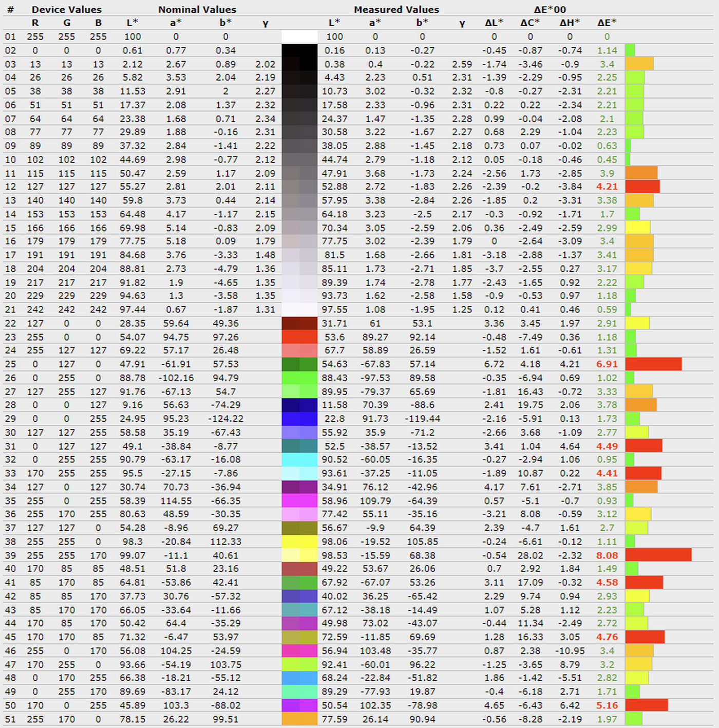Viewport: 719px width, 728px height.
Task: Click row number 39
Action: 10,555
